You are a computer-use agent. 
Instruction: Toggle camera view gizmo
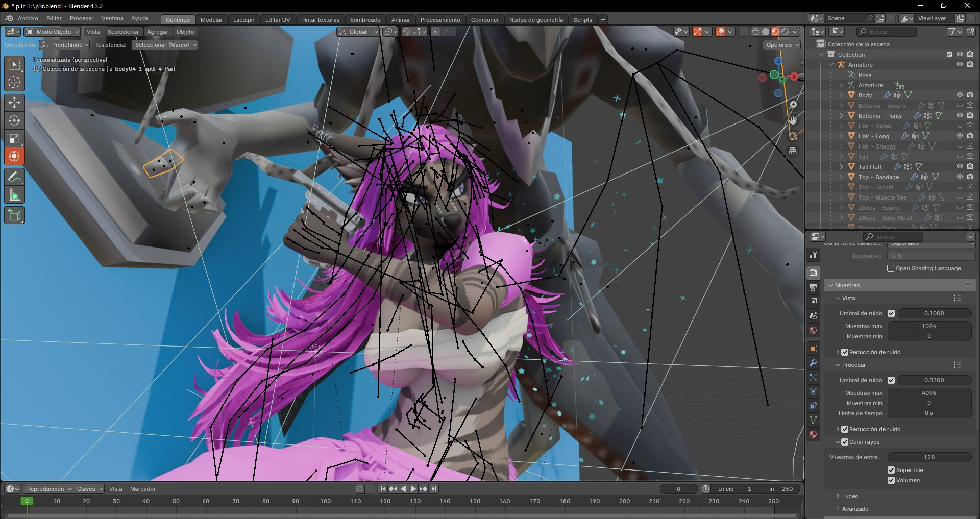coord(793,135)
